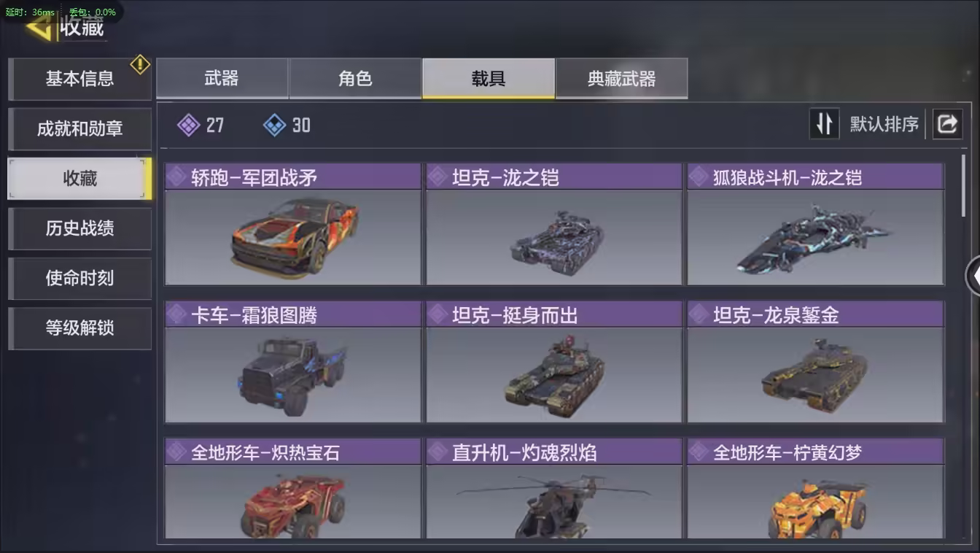Viewport: 980px width, 553px height.
Task: Open the 默认排序 sort dropdown
Action: (x=884, y=125)
